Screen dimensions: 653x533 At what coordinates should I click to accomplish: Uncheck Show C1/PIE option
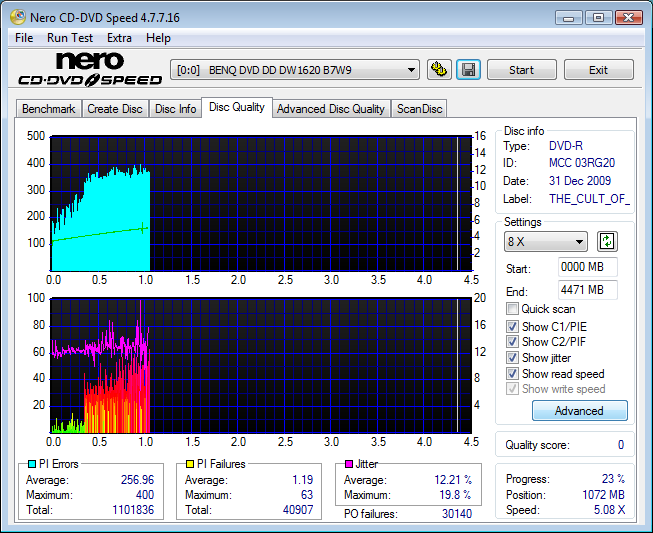(x=513, y=326)
